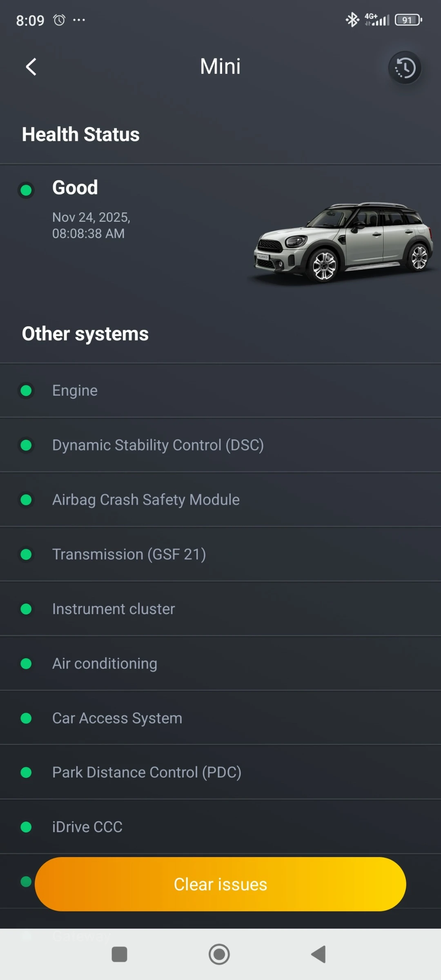
Task: Tap the status dot next to Transmission (GSF 21)
Action: pos(27,554)
